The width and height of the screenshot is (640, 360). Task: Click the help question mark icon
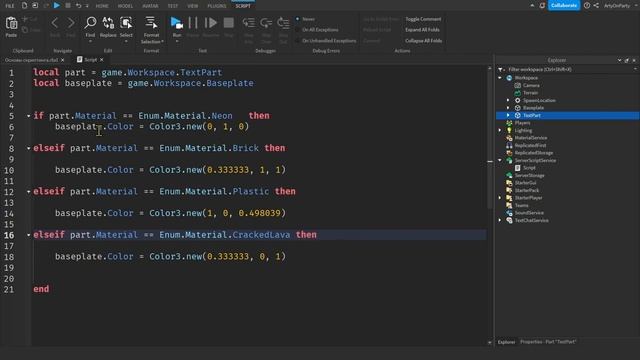click(x=587, y=6)
